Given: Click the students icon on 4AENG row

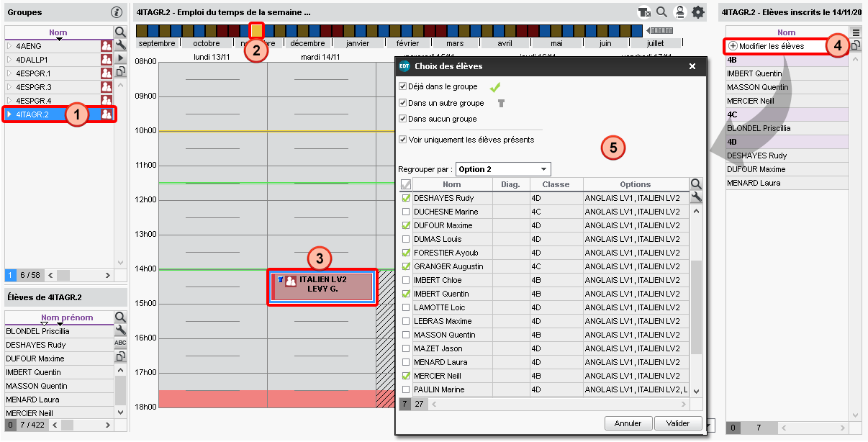Looking at the screenshot, I should [107, 45].
